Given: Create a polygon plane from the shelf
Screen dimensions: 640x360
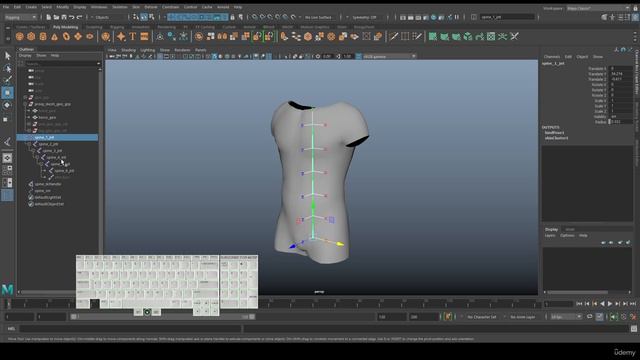Looking at the screenshot, I should coord(78,37).
